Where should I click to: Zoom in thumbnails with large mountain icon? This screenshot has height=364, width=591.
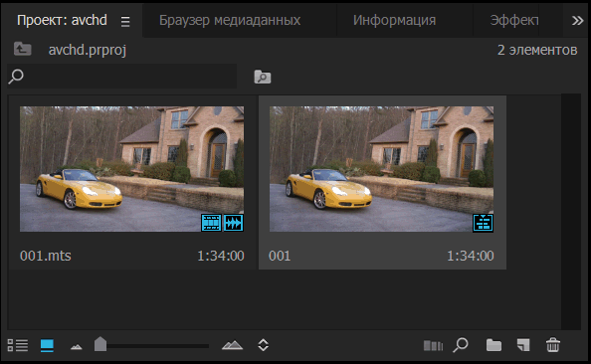(232, 345)
